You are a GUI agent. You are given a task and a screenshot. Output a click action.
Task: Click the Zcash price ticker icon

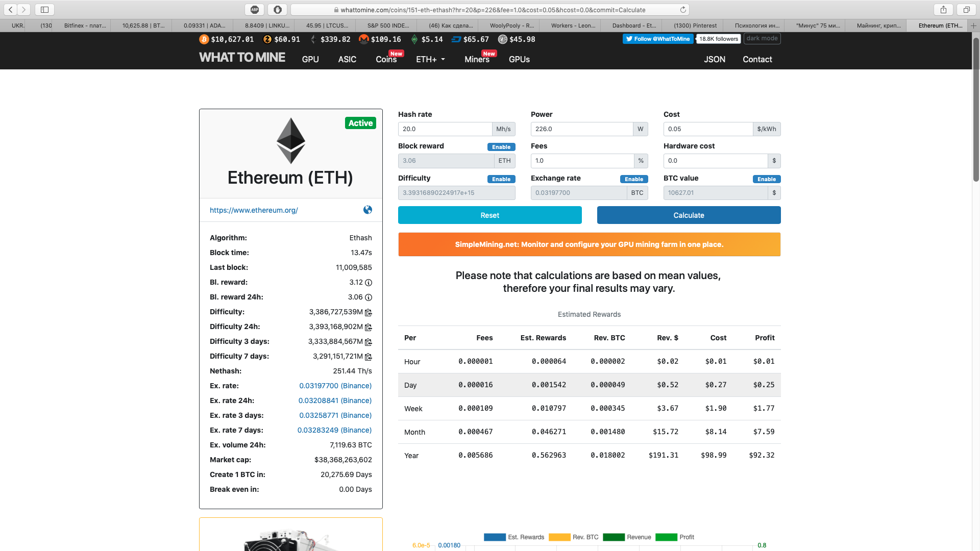point(267,39)
